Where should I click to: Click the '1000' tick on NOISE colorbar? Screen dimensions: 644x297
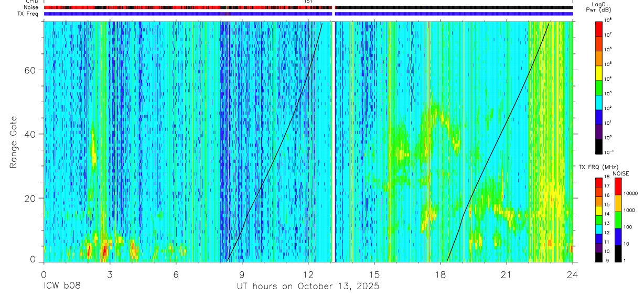pos(630,210)
